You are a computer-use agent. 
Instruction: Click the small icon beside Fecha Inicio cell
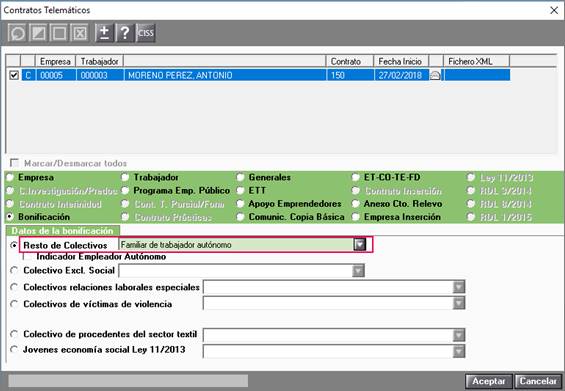coord(435,75)
